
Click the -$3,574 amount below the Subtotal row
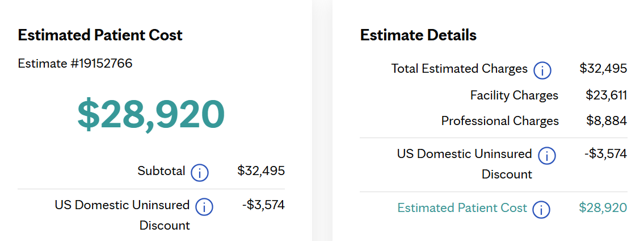(x=263, y=205)
